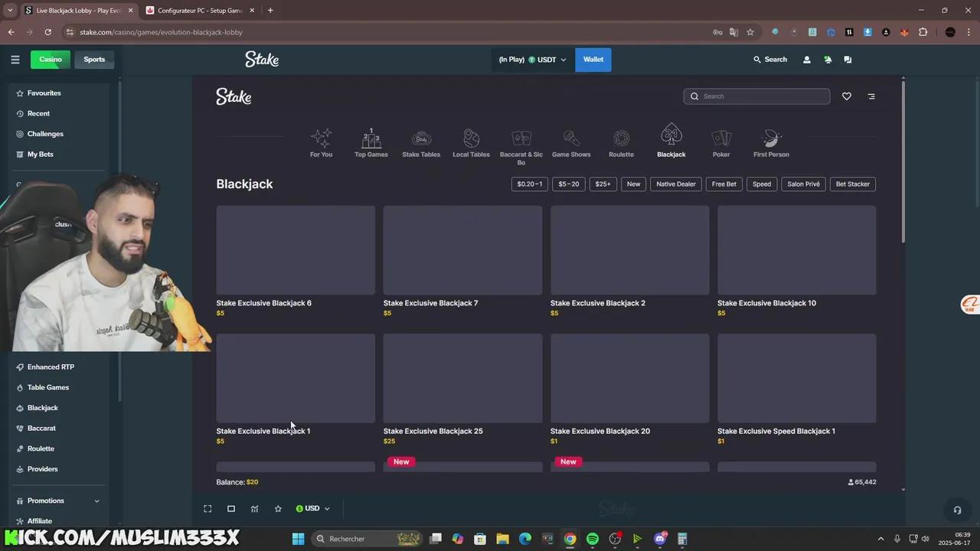This screenshot has height=551, width=980.
Task: Click the Wallet button
Action: tap(593, 59)
